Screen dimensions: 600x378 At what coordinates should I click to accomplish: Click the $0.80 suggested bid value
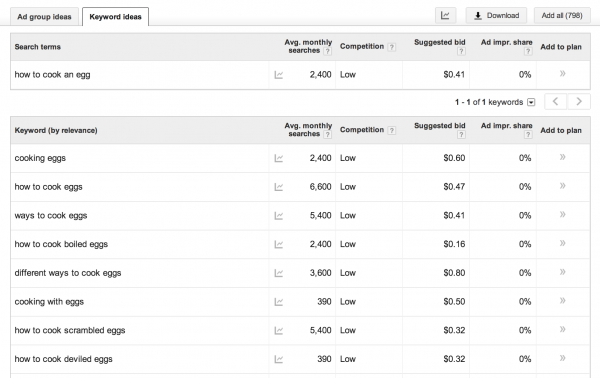pyautogui.click(x=454, y=273)
